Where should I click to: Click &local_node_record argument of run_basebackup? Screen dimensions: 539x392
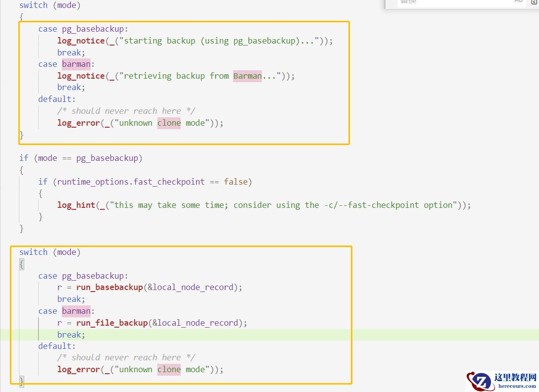point(191,288)
